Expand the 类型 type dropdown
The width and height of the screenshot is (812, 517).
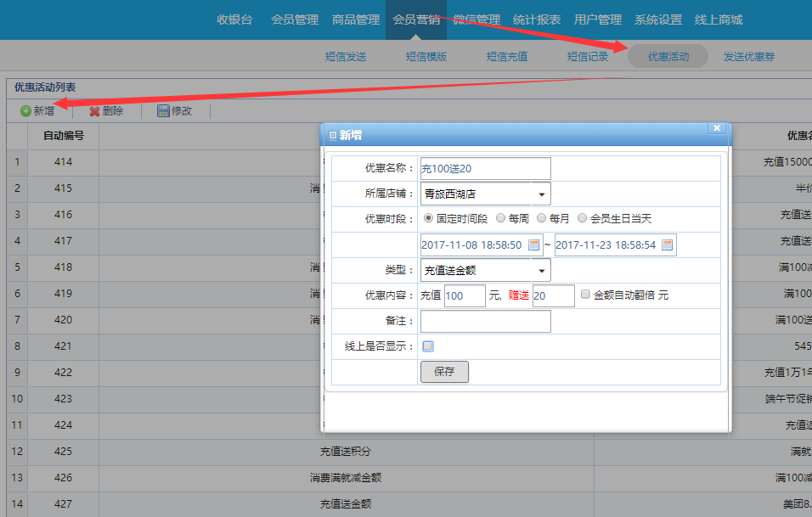coord(541,271)
